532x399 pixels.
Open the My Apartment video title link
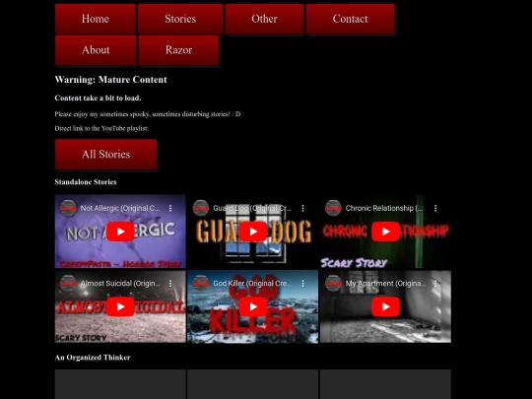(385, 284)
